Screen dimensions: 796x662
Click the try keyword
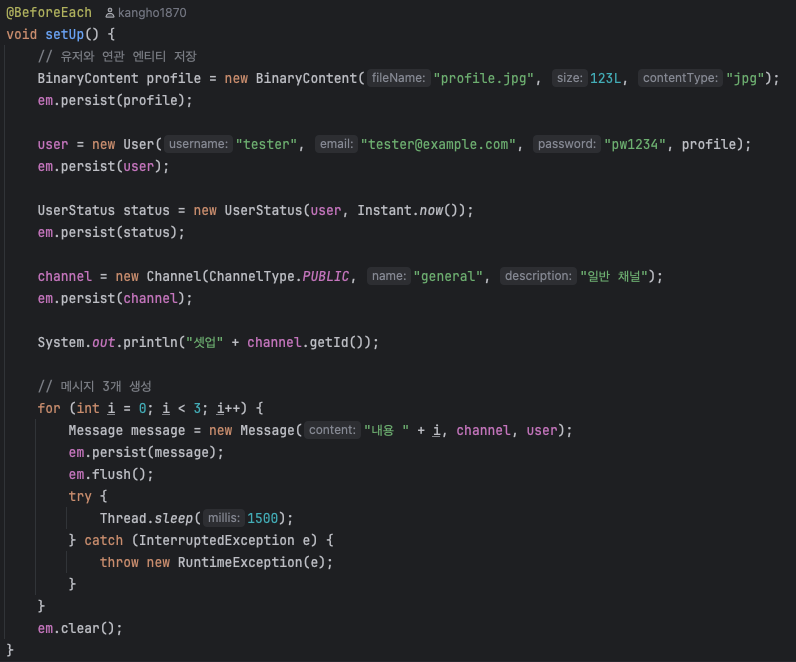pos(80,496)
